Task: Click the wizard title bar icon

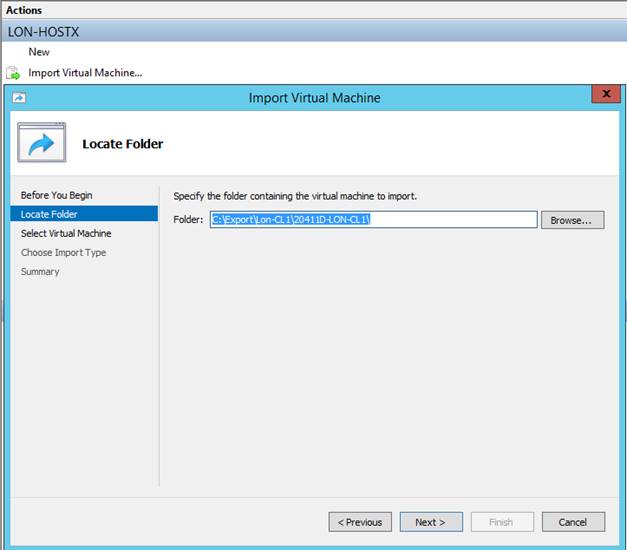Action: 19,98
